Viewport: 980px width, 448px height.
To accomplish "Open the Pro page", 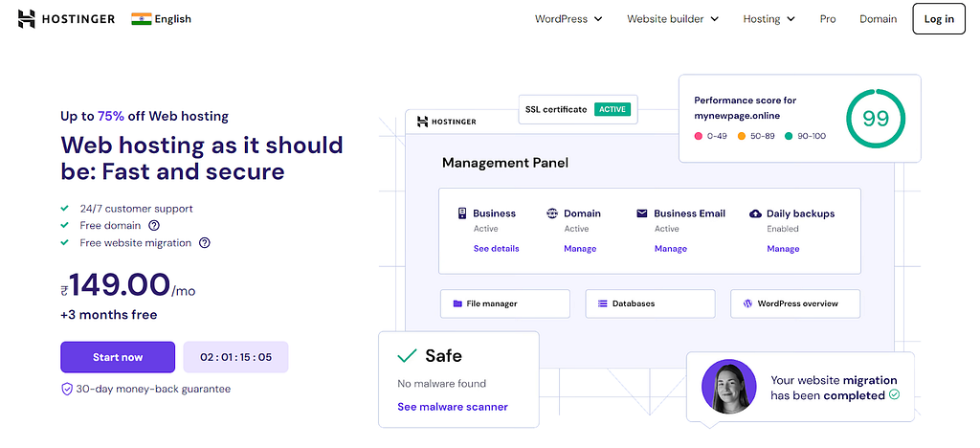I will pyautogui.click(x=828, y=19).
